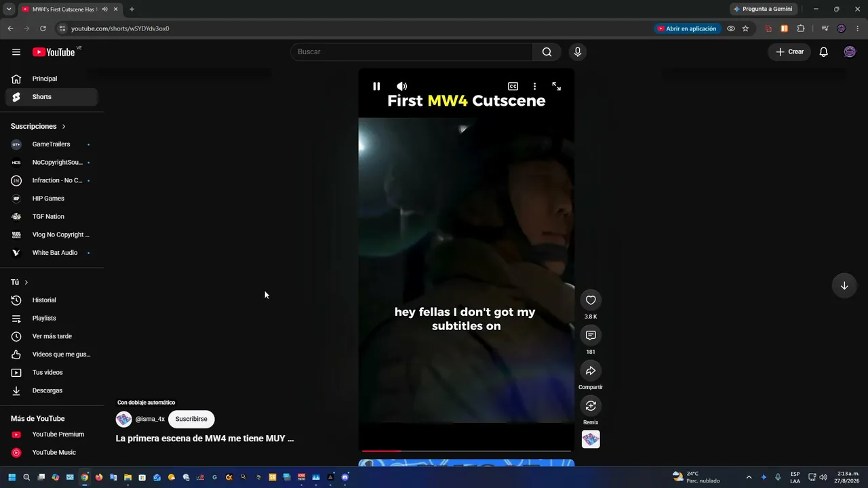Click Abrir en aplicación button
This screenshot has height=488, width=868.
pyautogui.click(x=686, y=28)
